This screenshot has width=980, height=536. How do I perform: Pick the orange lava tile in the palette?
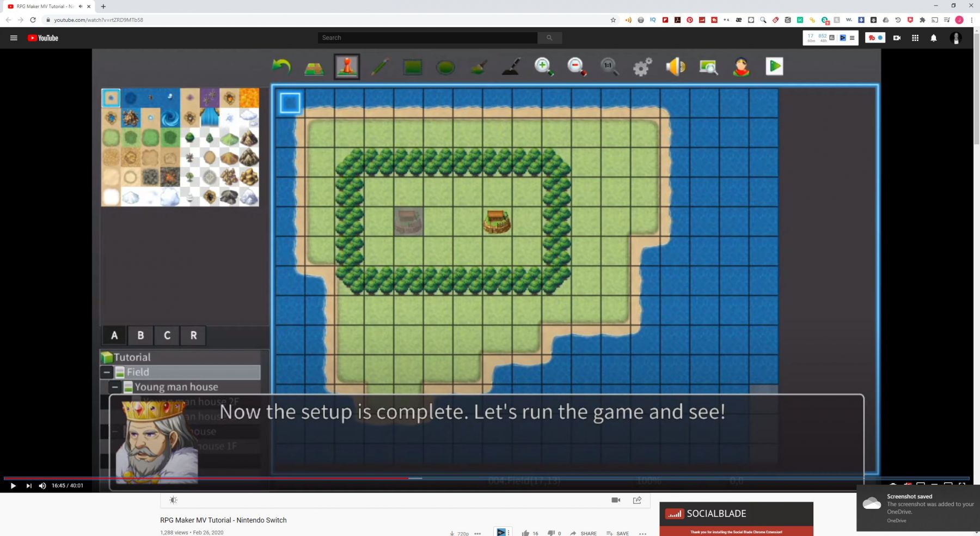click(x=249, y=98)
